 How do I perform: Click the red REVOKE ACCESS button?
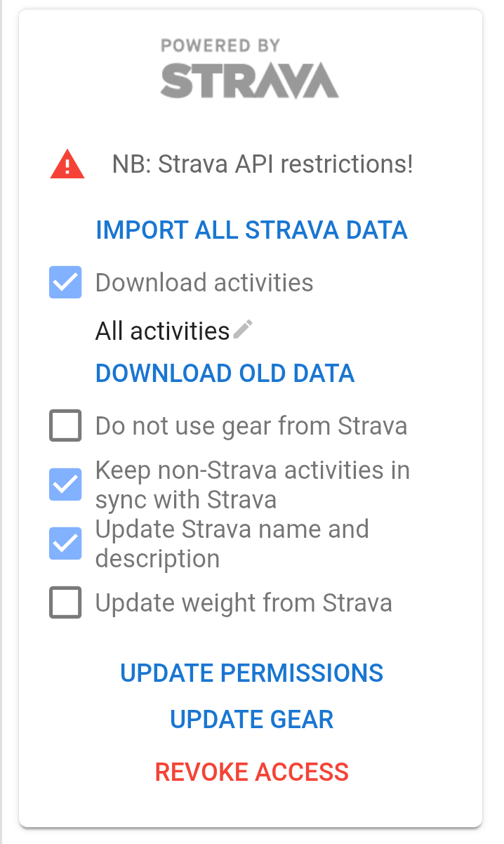pos(251,772)
